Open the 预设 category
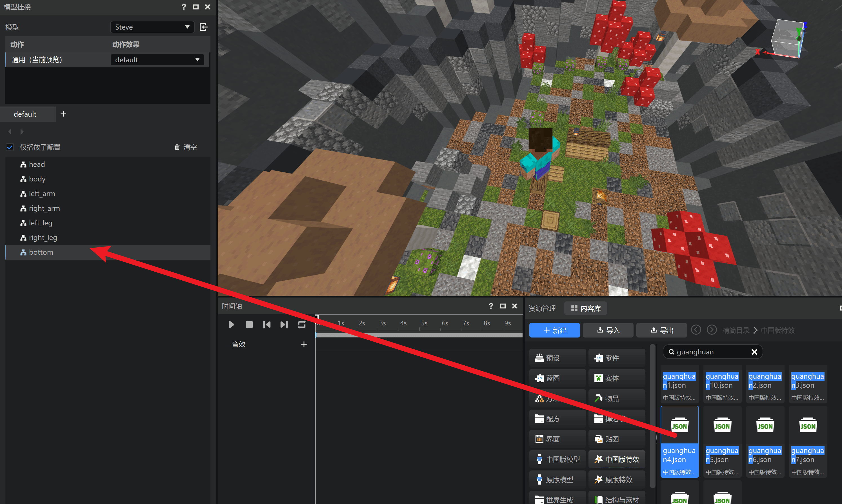This screenshot has height=504, width=842. 557,358
